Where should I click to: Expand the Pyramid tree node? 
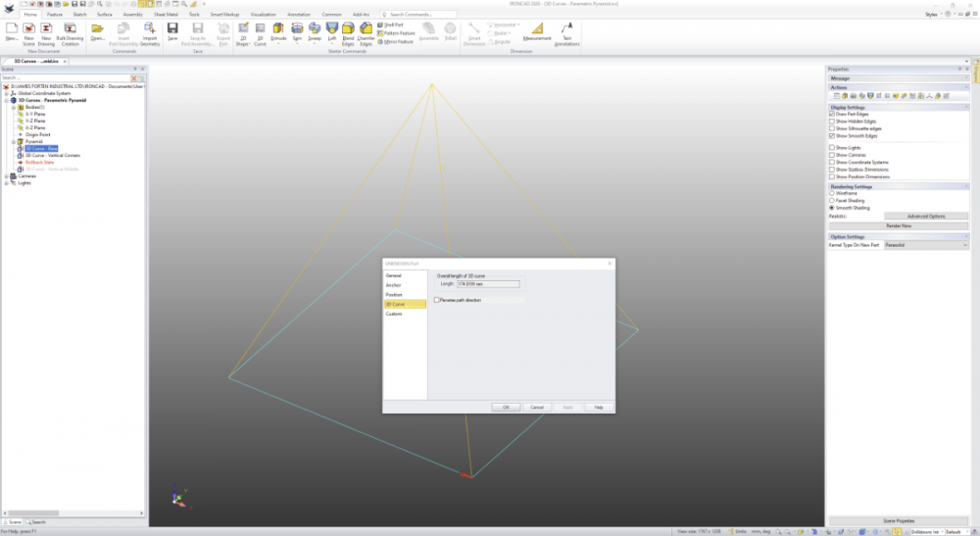[x=13, y=142]
